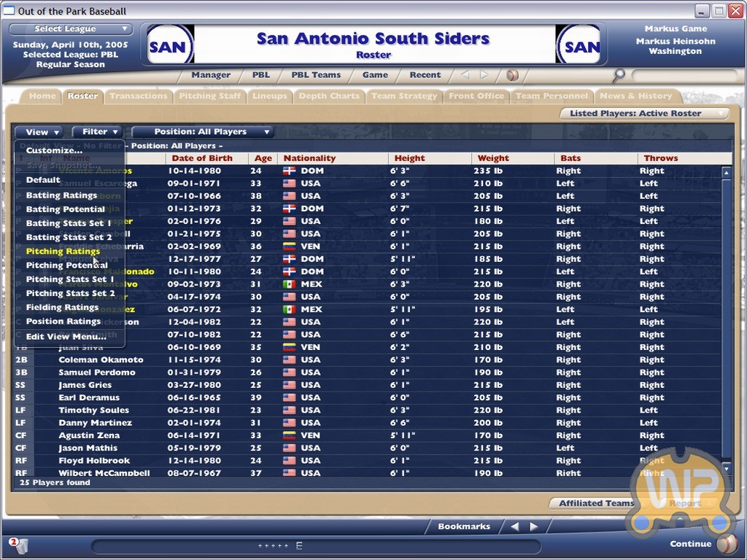Select Batting Stats Set 2 view option
The width and height of the screenshot is (747, 560).
pos(69,237)
